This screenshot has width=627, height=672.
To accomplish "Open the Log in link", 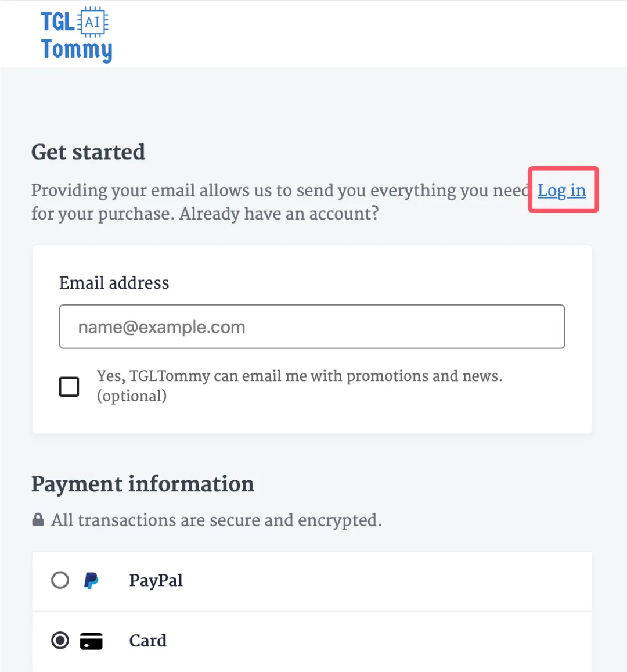I will 561,191.
